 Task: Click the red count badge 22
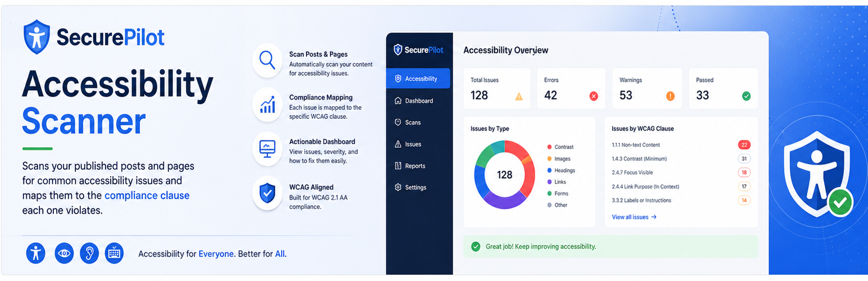744,145
